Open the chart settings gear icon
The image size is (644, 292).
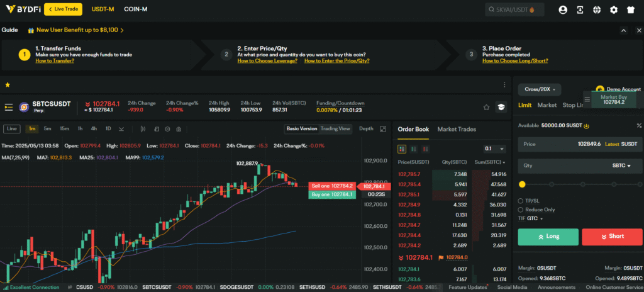[x=167, y=129]
